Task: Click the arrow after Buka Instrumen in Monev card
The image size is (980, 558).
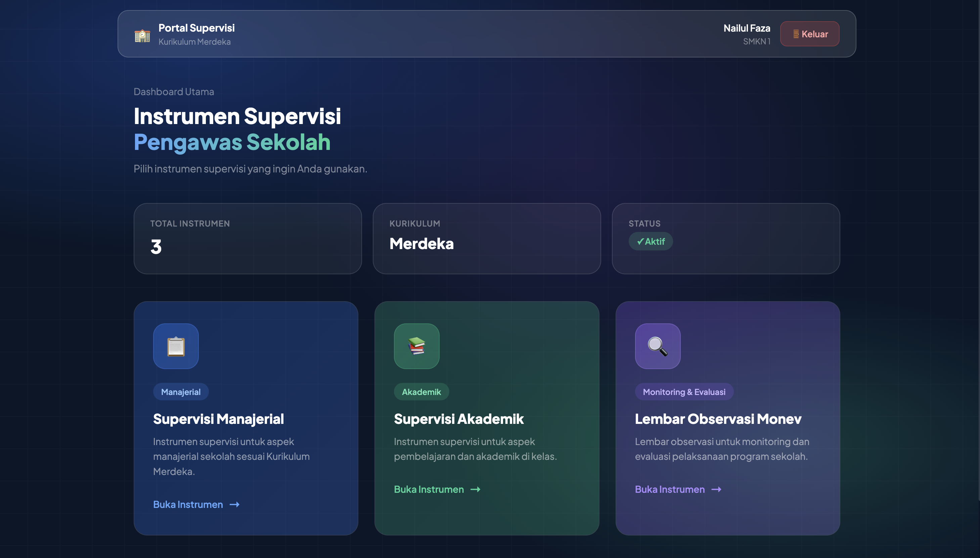Action: pos(716,489)
